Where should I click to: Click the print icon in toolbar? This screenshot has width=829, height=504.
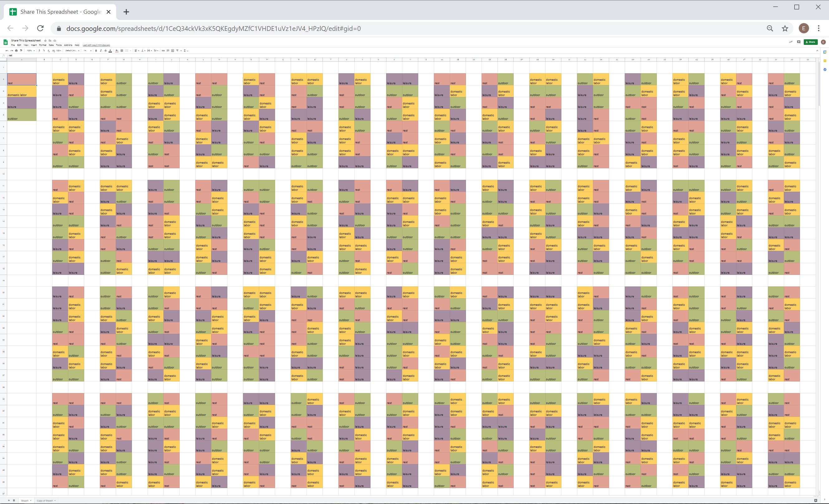[17, 51]
